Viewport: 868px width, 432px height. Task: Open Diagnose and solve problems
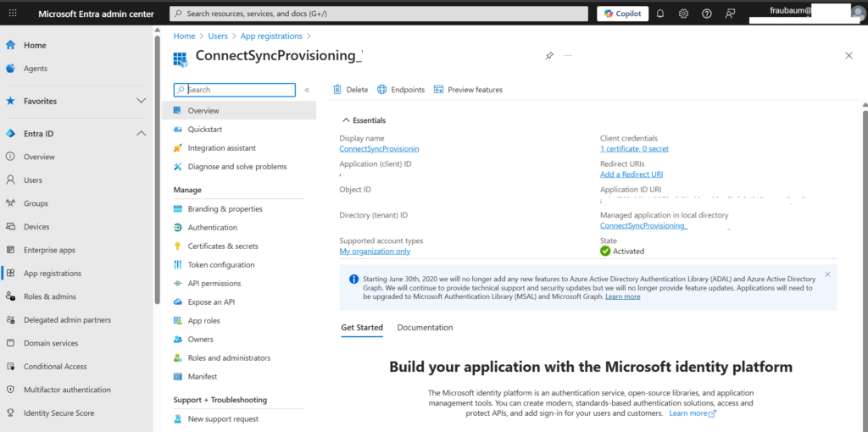[x=239, y=167]
